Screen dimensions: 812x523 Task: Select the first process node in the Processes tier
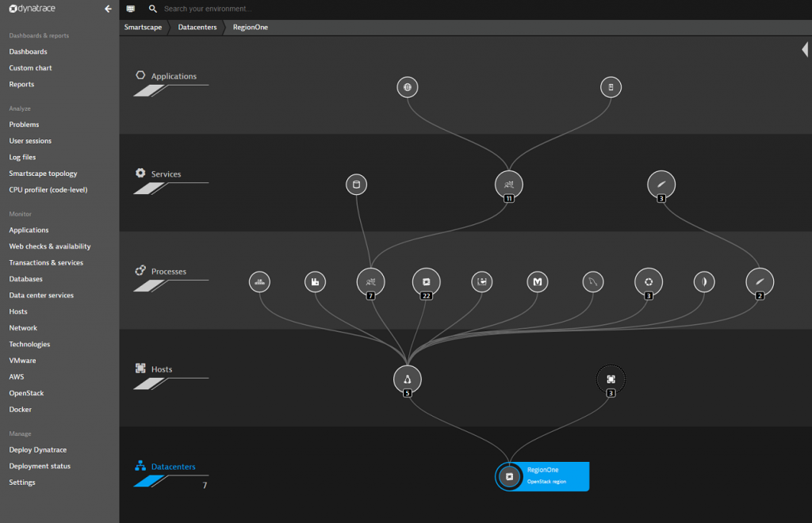click(x=259, y=282)
